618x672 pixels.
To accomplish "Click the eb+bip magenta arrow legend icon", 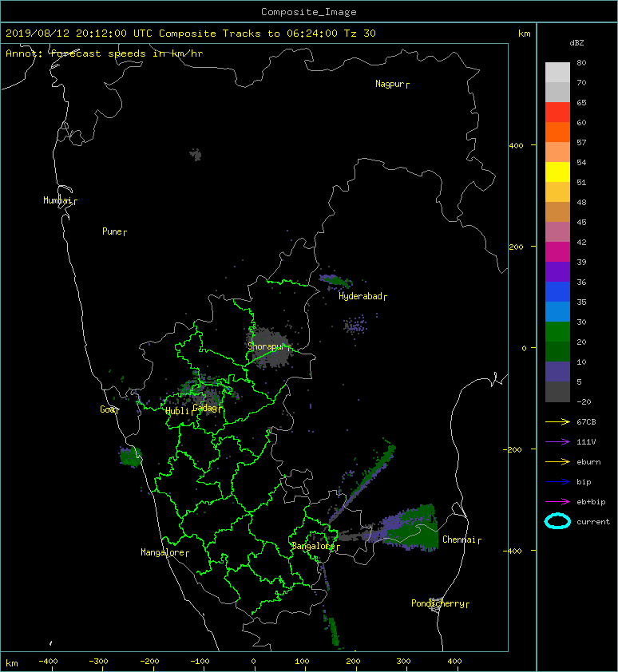I will [x=557, y=501].
